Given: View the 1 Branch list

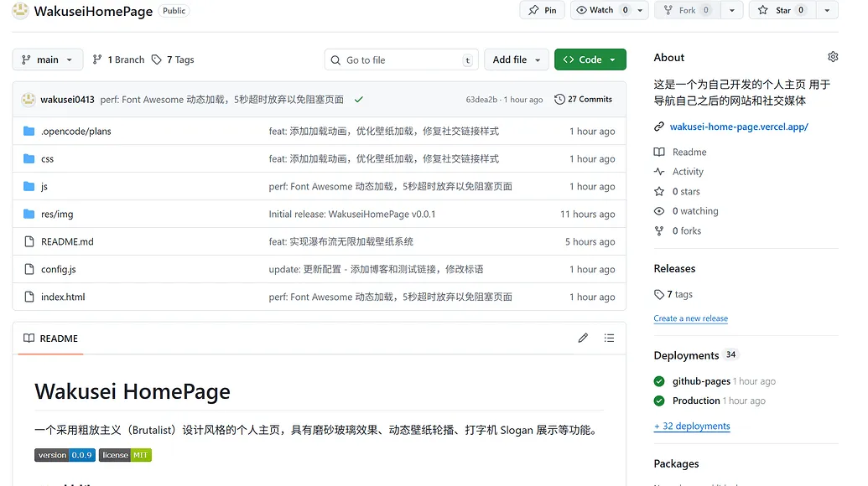Looking at the screenshot, I should (118, 59).
